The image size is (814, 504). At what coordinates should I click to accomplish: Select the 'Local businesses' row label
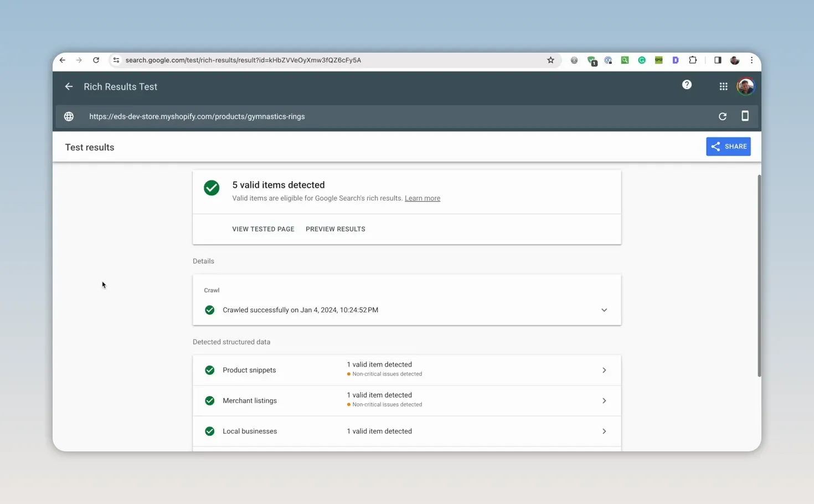click(x=250, y=431)
